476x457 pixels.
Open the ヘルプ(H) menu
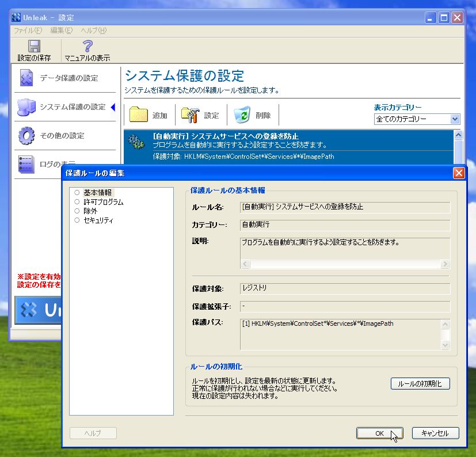pyautogui.click(x=93, y=31)
